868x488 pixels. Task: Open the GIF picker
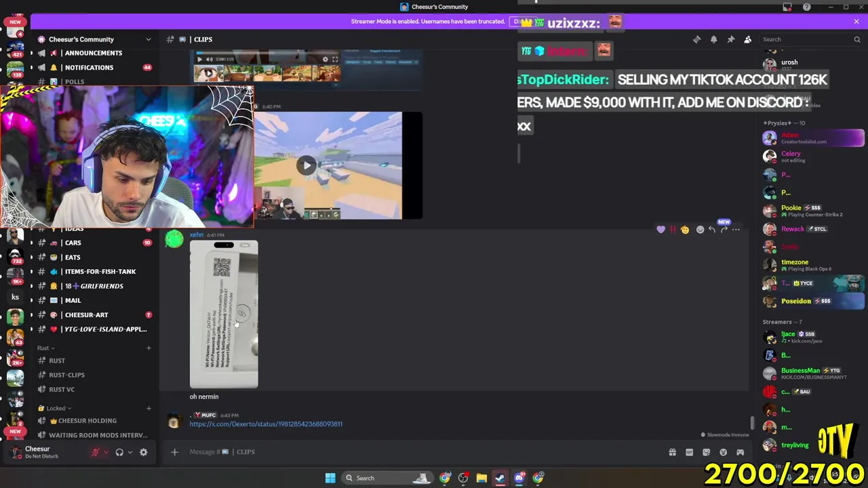tap(689, 452)
